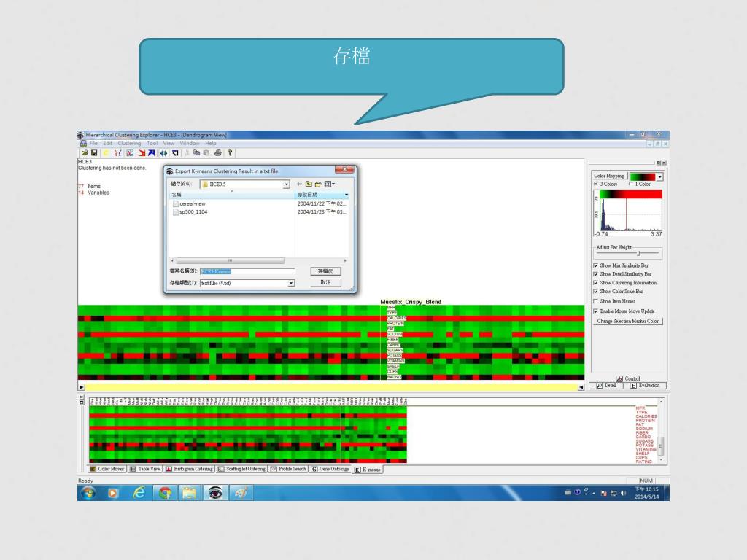The width and height of the screenshot is (747, 560).
Task: Open Paint from the taskbar
Action: (241, 493)
